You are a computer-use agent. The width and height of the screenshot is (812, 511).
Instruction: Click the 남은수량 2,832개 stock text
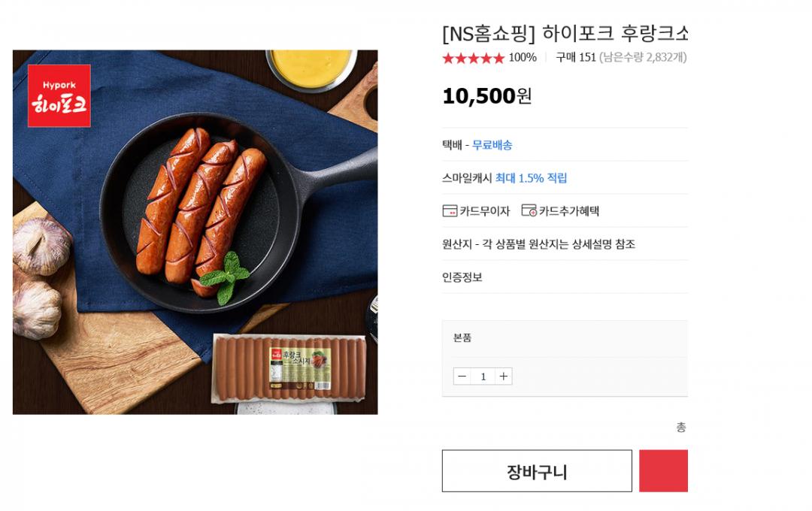click(643, 57)
